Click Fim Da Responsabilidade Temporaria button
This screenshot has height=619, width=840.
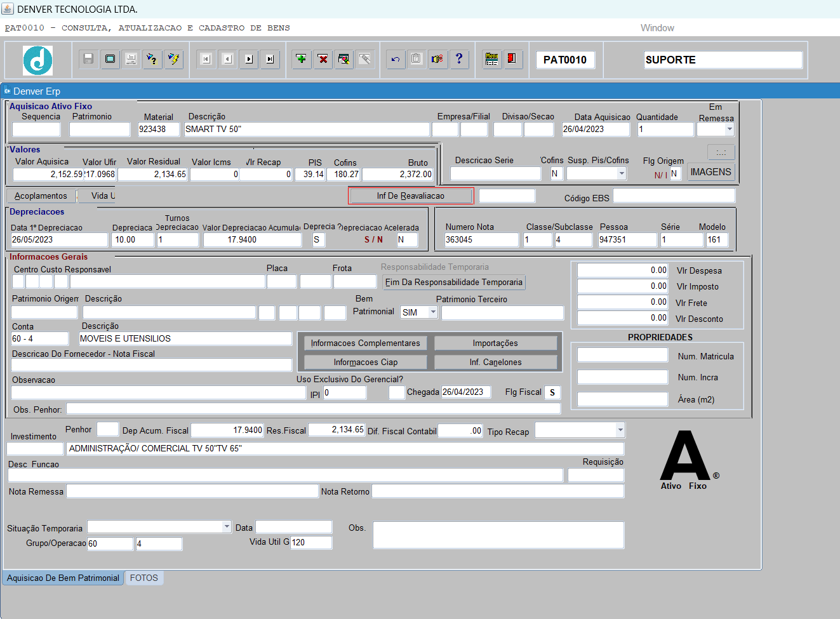coord(454,282)
